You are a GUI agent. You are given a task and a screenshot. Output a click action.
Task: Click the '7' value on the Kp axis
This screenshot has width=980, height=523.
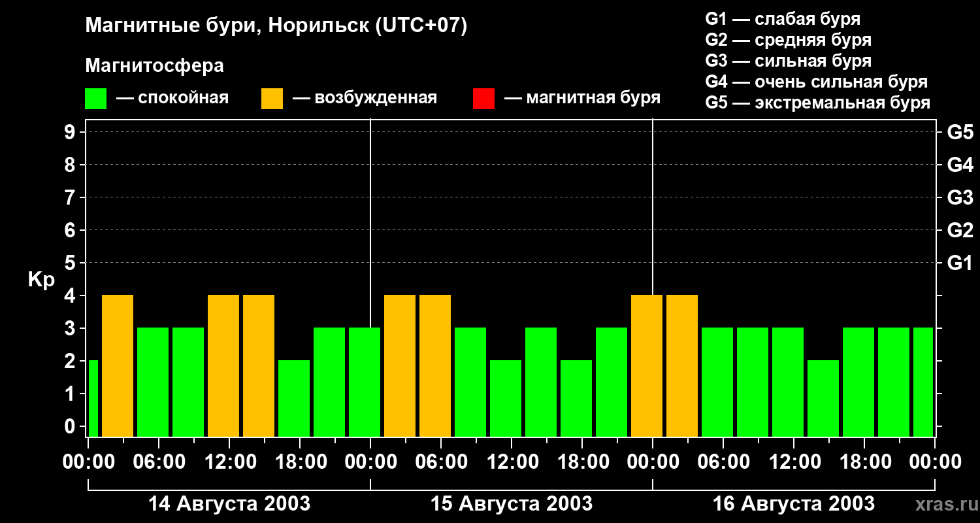pos(71,197)
